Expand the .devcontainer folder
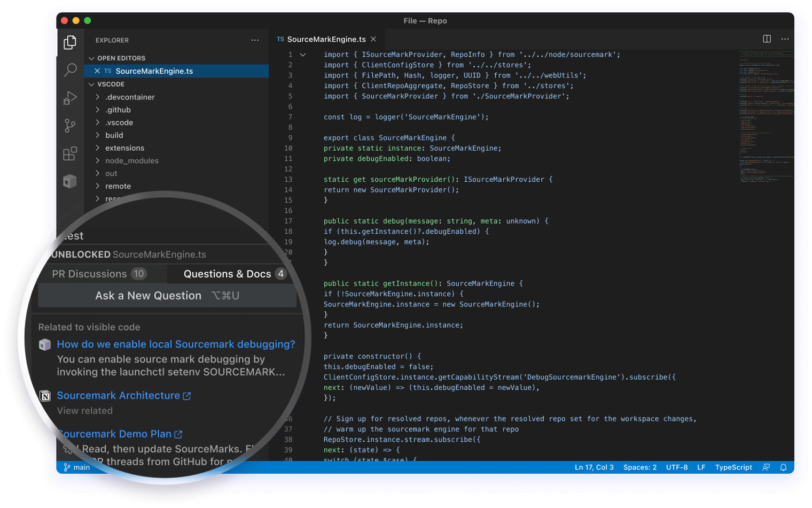 pos(98,97)
